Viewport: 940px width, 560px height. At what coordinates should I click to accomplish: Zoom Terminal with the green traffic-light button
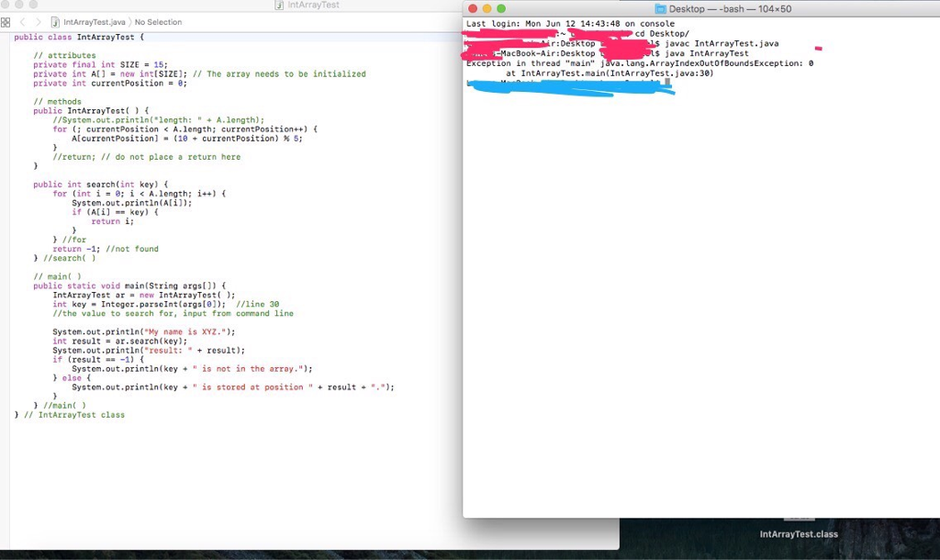(x=500, y=7)
